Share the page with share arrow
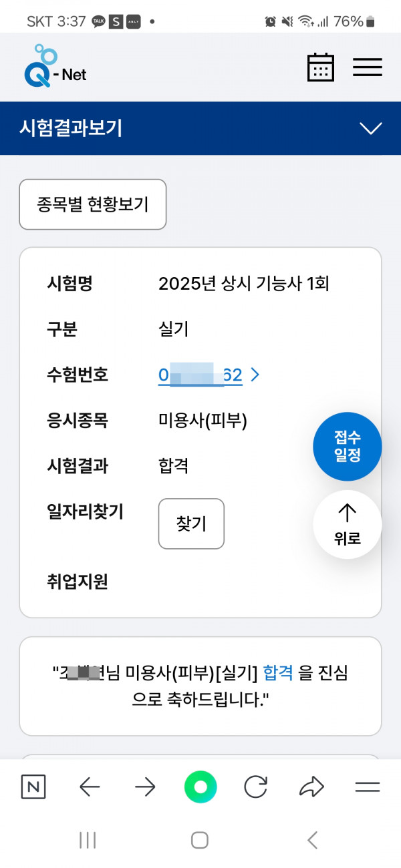Screen dimensions: 401x868 [x=311, y=787]
